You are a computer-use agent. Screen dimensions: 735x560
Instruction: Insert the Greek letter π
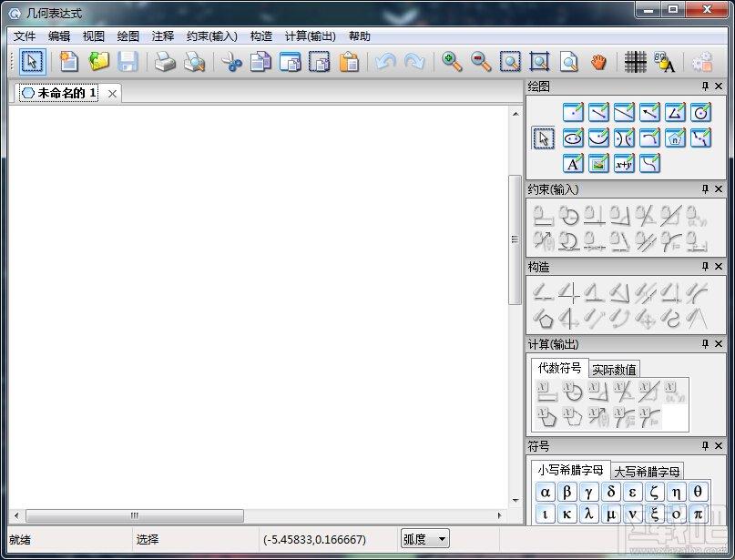[x=698, y=514]
